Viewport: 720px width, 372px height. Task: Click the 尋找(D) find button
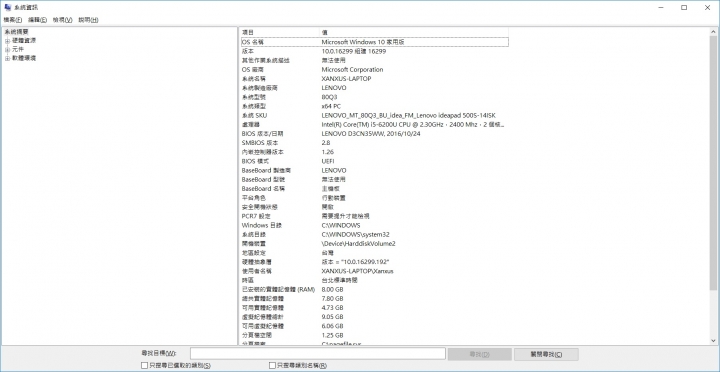[x=480, y=354]
